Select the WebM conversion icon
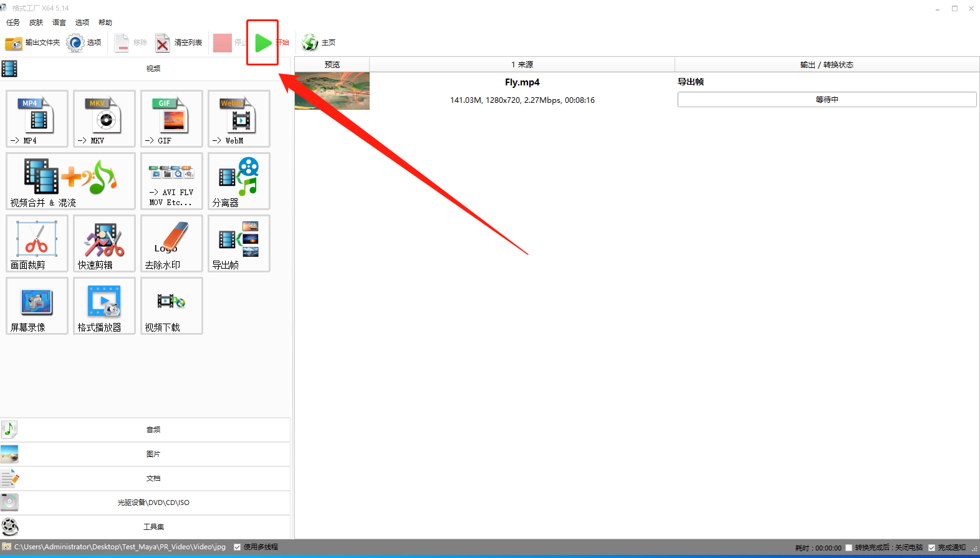 pos(239,118)
